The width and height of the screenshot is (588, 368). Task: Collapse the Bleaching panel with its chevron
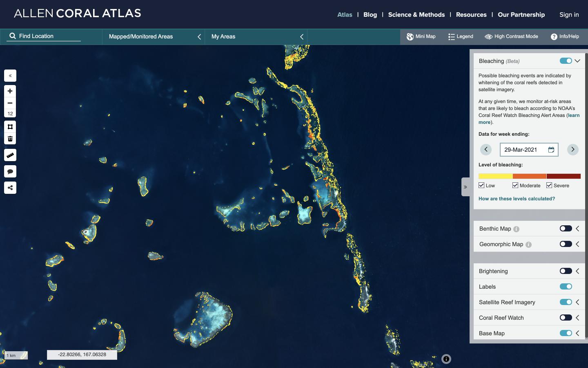pyautogui.click(x=577, y=61)
